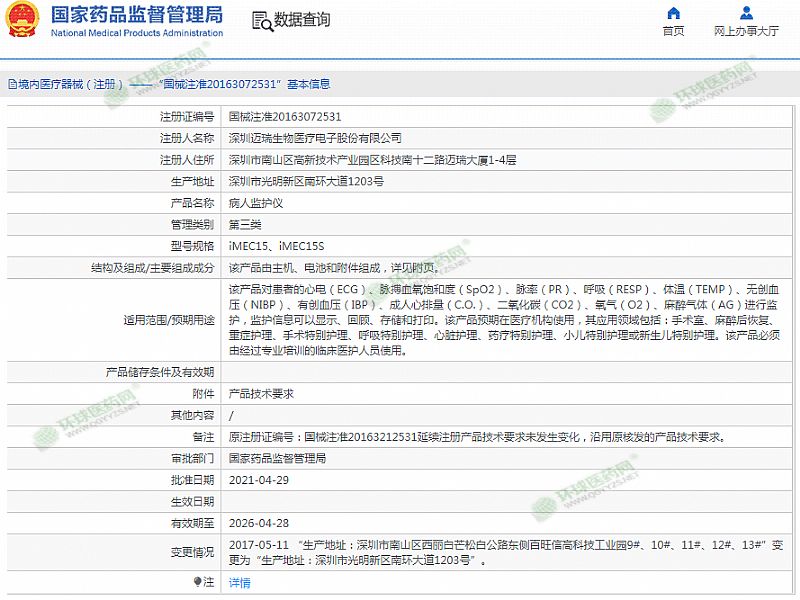The height and width of the screenshot is (600, 800).
Task: Click the 国家药品监督管理局 site title
Action: pyautogui.click(x=136, y=16)
